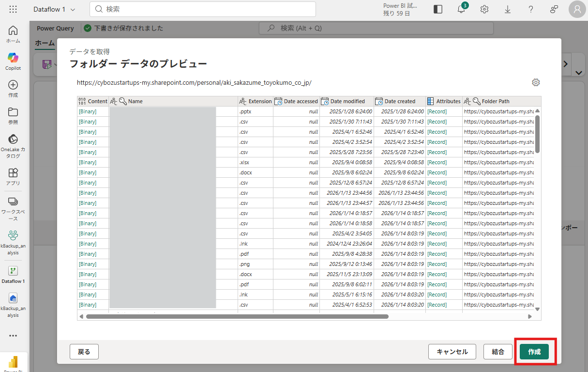Click the user account avatar

tap(577, 9)
